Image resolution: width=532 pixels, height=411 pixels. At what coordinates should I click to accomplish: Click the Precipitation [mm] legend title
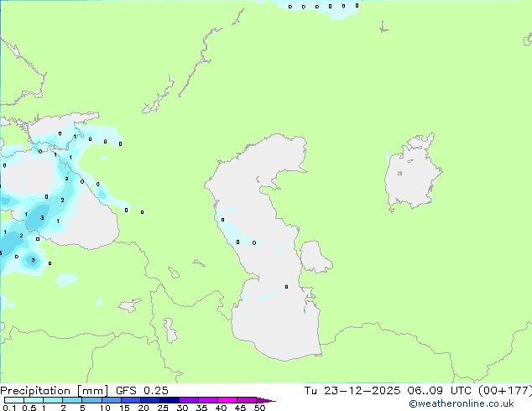tap(50, 390)
